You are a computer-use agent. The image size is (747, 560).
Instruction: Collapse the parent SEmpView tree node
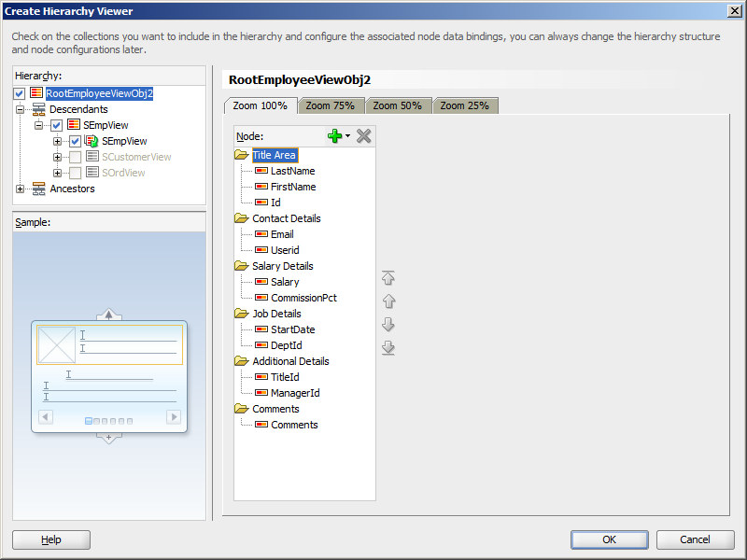(x=38, y=125)
